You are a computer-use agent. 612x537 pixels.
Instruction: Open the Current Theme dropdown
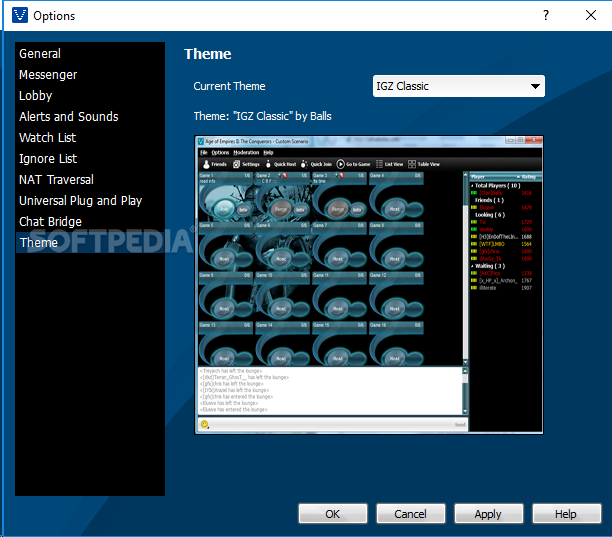[459, 86]
